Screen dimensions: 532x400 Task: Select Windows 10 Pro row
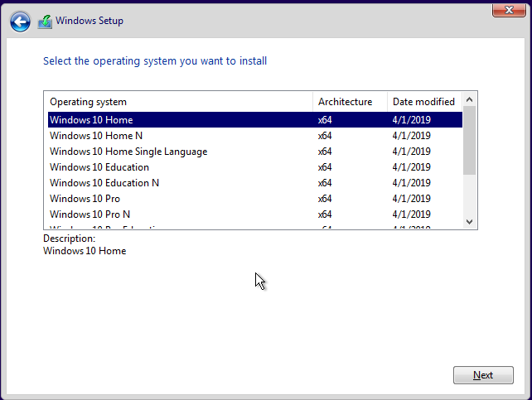click(x=254, y=199)
